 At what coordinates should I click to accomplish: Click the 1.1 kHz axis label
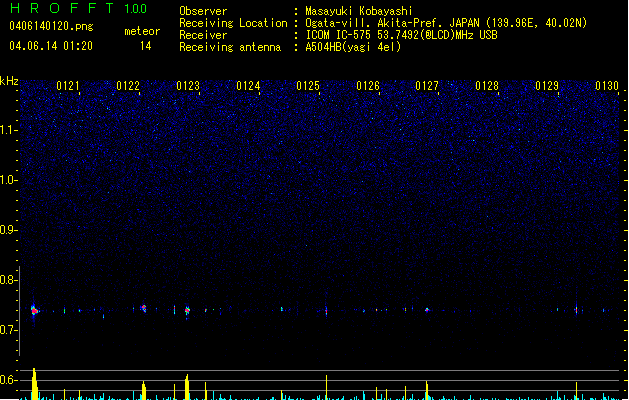coord(9,130)
